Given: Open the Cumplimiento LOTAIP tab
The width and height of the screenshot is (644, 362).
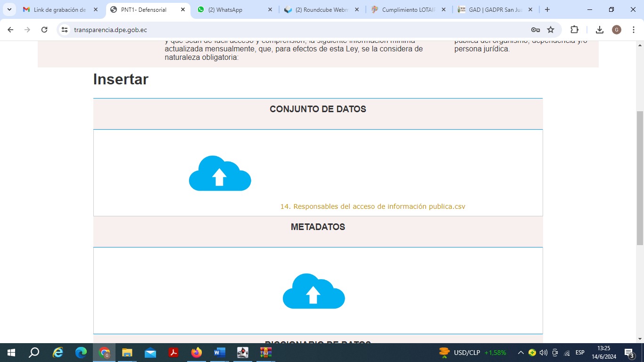Looking at the screenshot, I should (408, 9).
